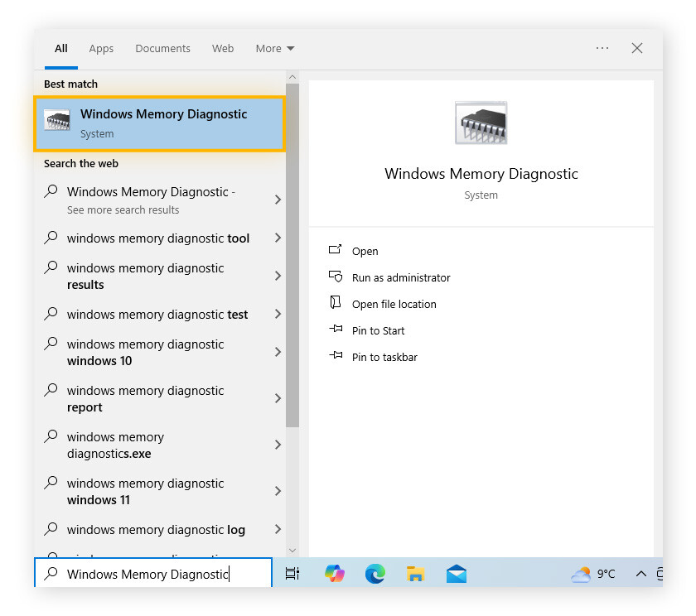Open the Mail app icon

coord(456,573)
